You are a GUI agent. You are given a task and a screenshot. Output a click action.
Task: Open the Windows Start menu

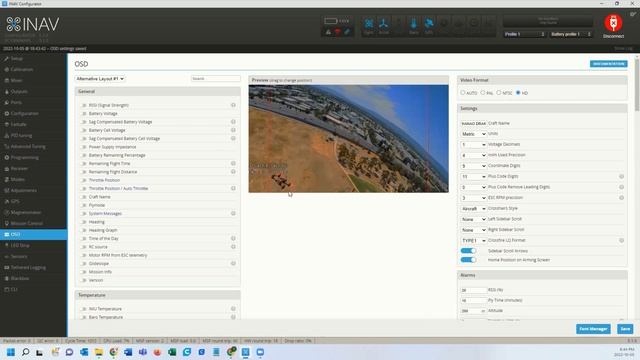(x=11, y=352)
